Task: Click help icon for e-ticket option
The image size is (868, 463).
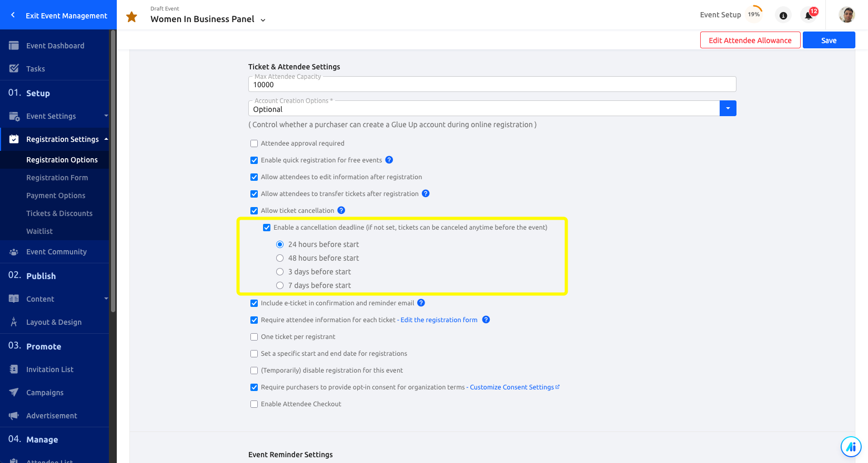Action: coord(421,303)
